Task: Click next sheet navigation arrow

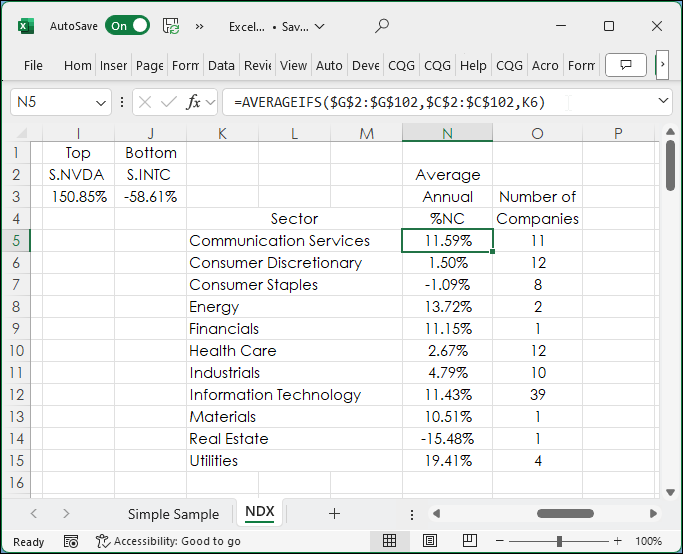Action: pos(66,513)
